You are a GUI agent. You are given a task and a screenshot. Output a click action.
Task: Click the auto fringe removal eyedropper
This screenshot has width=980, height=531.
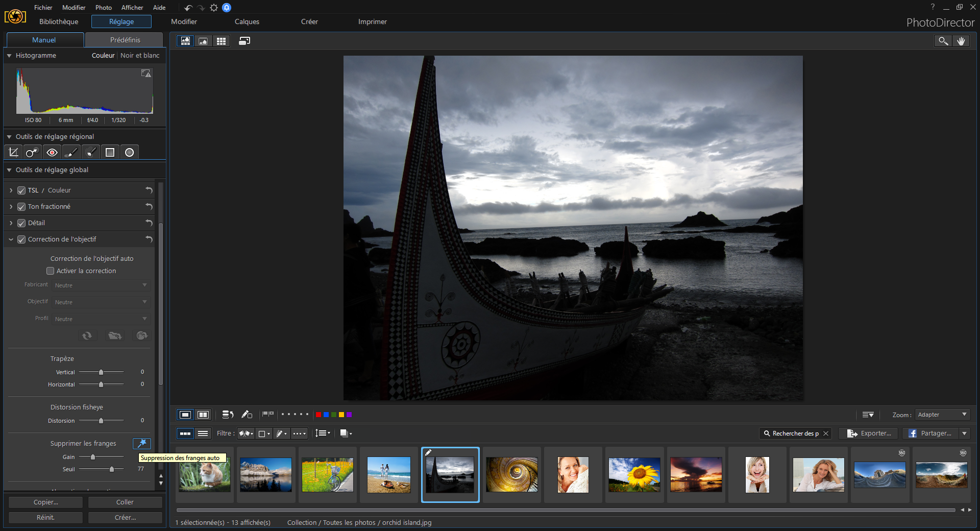(x=142, y=443)
